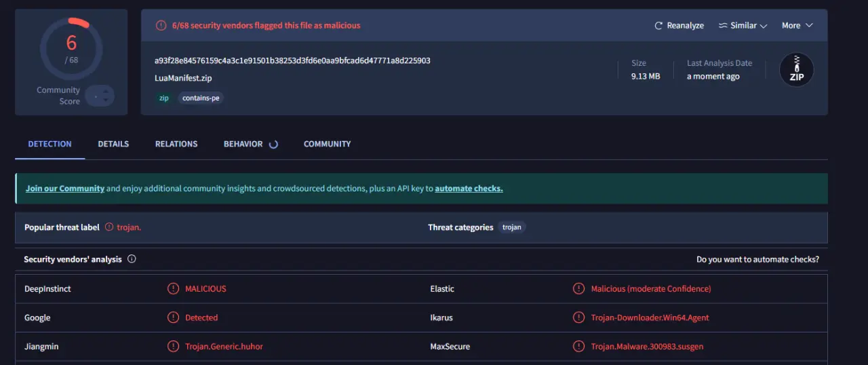
Task: Click the alert icon beside trojan threat label
Action: pyautogui.click(x=109, y=227)
